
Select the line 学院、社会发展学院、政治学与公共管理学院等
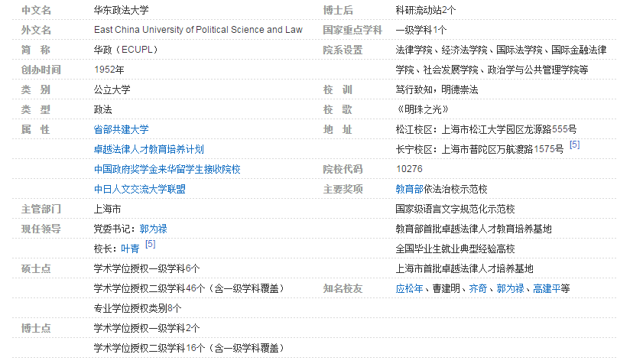point(492,70)
